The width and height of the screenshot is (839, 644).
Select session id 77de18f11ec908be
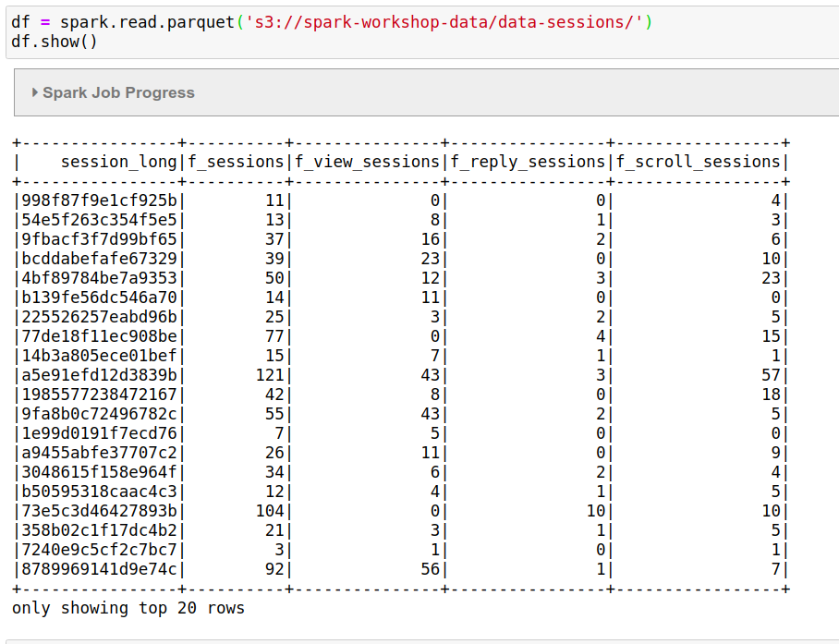99,336
